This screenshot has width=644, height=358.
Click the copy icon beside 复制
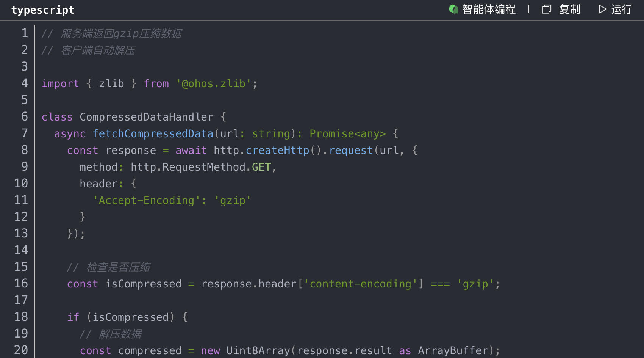(546, 9)
